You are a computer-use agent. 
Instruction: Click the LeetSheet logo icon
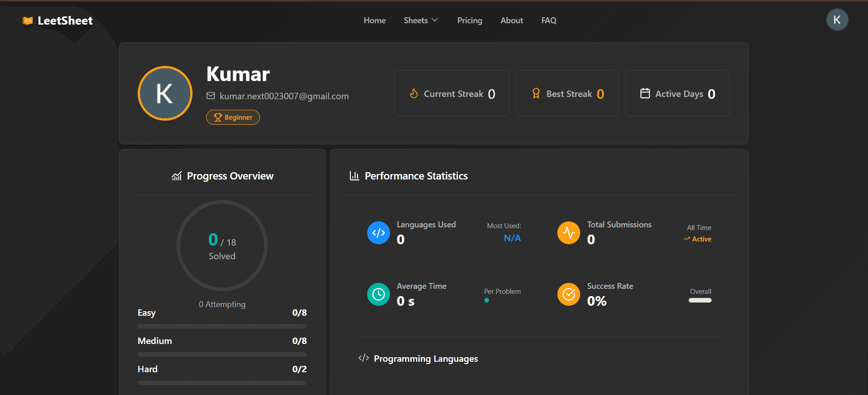pos(28,21)
